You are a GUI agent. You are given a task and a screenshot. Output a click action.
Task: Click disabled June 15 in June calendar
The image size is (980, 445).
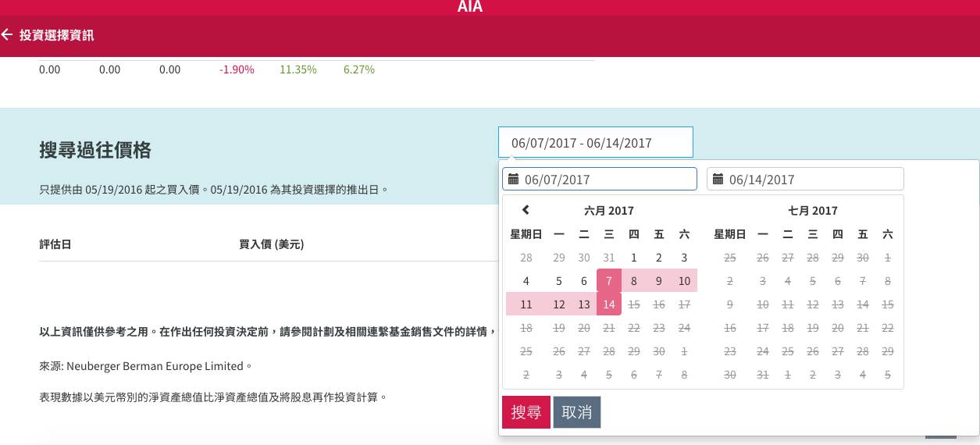pos(634,304)
